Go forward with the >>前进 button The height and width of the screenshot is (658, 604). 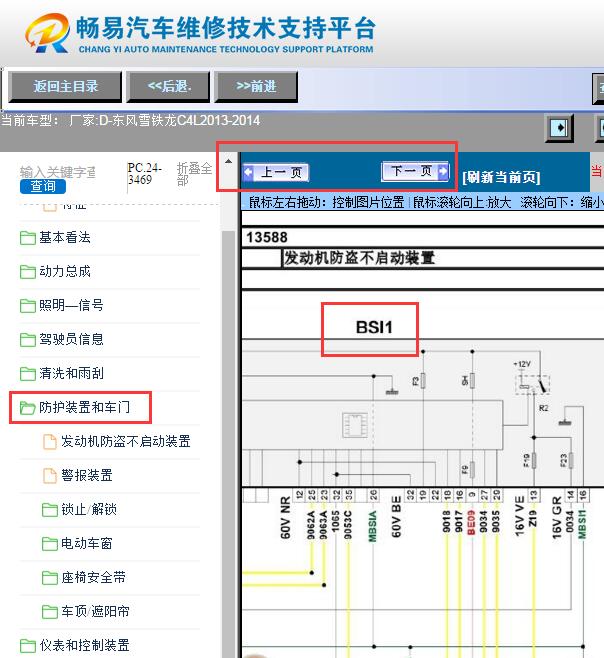[x=256, y=86]
